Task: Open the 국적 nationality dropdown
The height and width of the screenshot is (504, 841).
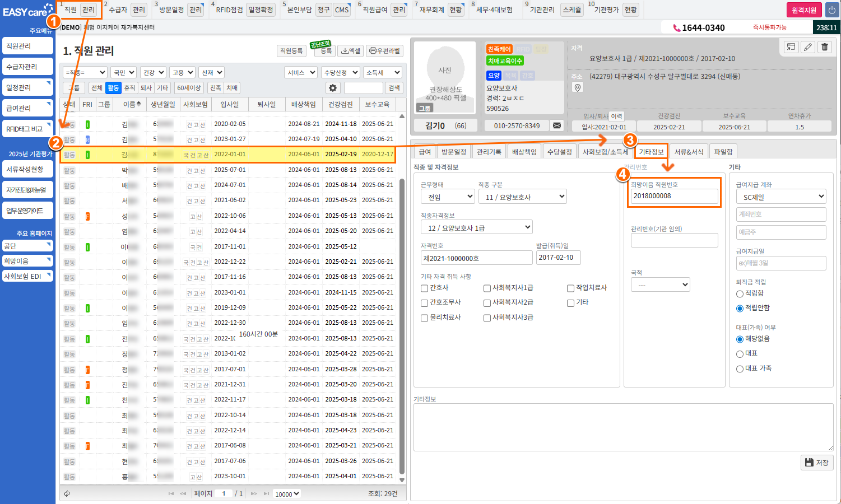Action: (660, 285)
